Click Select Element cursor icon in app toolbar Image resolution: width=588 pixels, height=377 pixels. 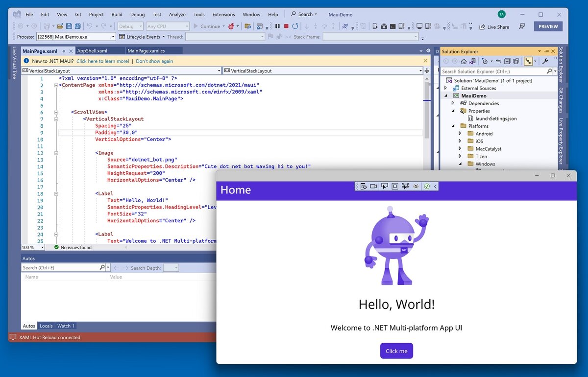(385, 186)
